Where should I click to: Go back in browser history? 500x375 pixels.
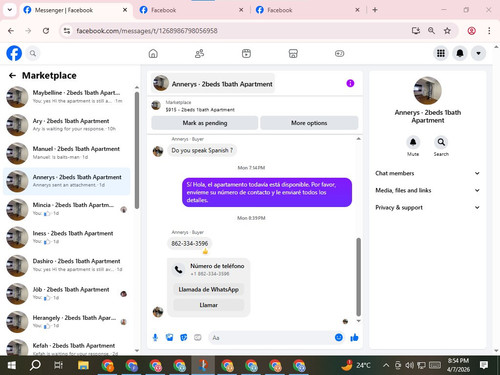(x=11, y=31)
